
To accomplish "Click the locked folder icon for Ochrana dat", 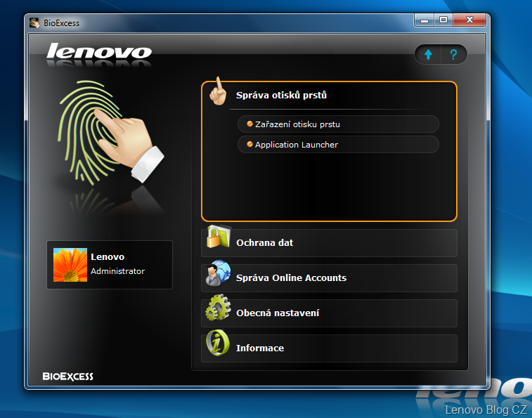I will click(x=218, y=239).
